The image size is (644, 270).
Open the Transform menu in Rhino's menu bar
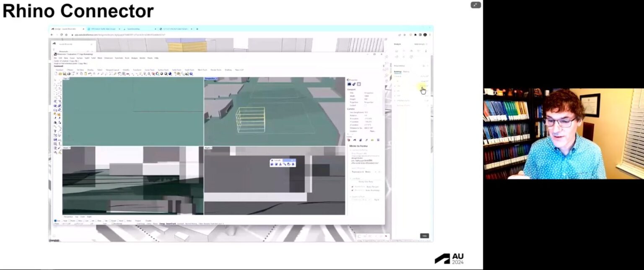(118, 58)
